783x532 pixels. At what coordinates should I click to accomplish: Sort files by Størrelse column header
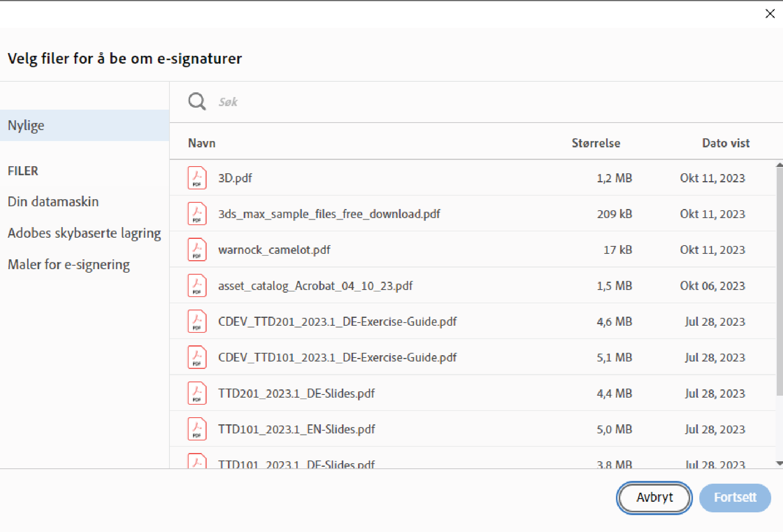tap(596, 143)
